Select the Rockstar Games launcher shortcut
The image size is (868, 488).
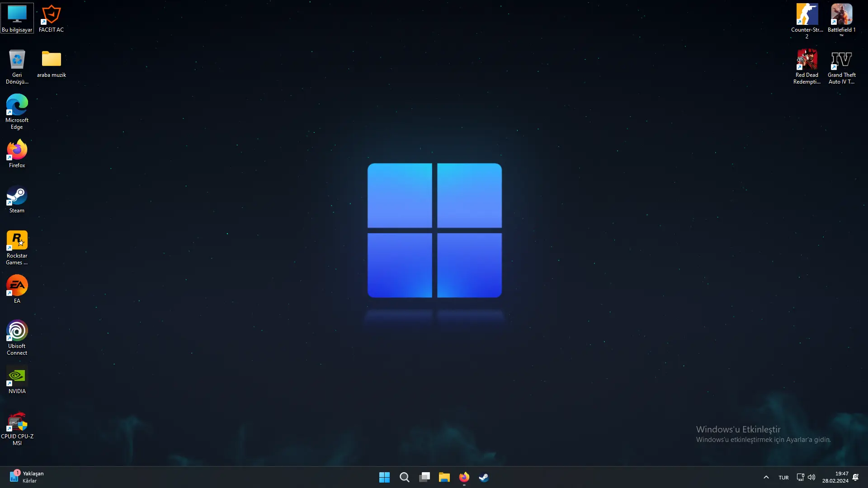(17, 248)
